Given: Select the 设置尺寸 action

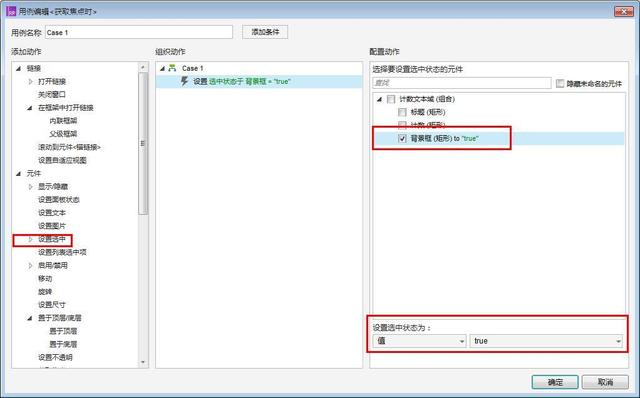Looking at the screenshot, I should [x=52, y=305].
